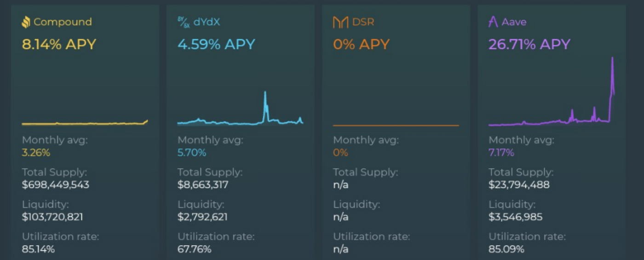The height and width of the screenshot is (260, 644).
Task: Click the dYdX logo icon
Action: click(x=184, y=22)
